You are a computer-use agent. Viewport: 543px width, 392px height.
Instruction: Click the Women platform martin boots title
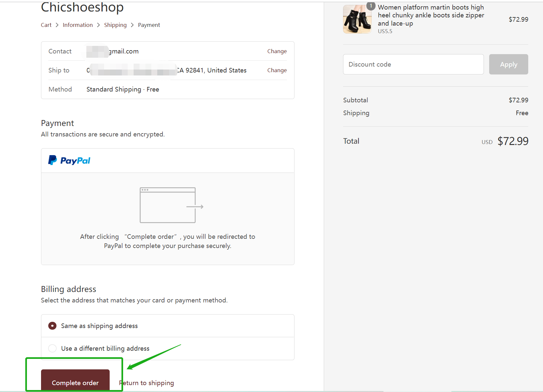coord(431,15)
